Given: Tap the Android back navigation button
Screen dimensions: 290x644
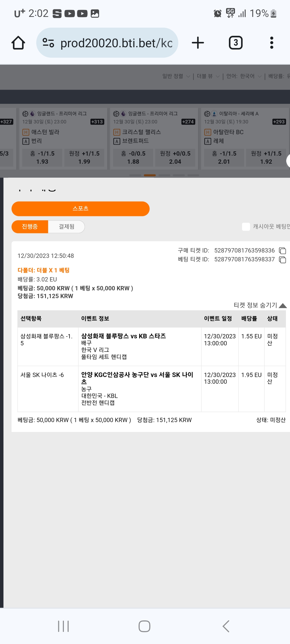Looking at the screenshot, I should point(226,626).
